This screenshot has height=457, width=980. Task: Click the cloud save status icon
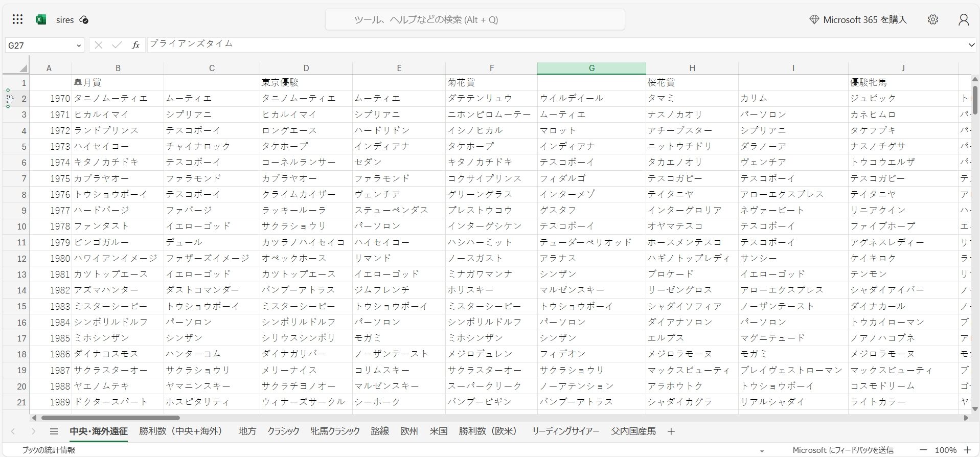point(84,20)
